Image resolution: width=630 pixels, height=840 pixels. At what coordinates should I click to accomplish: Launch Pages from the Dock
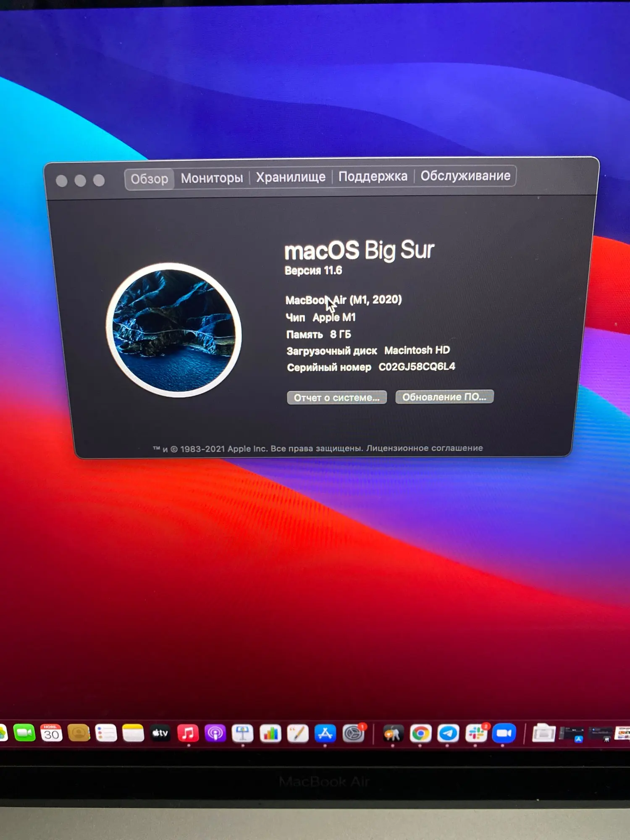click(x=298, y=734)
